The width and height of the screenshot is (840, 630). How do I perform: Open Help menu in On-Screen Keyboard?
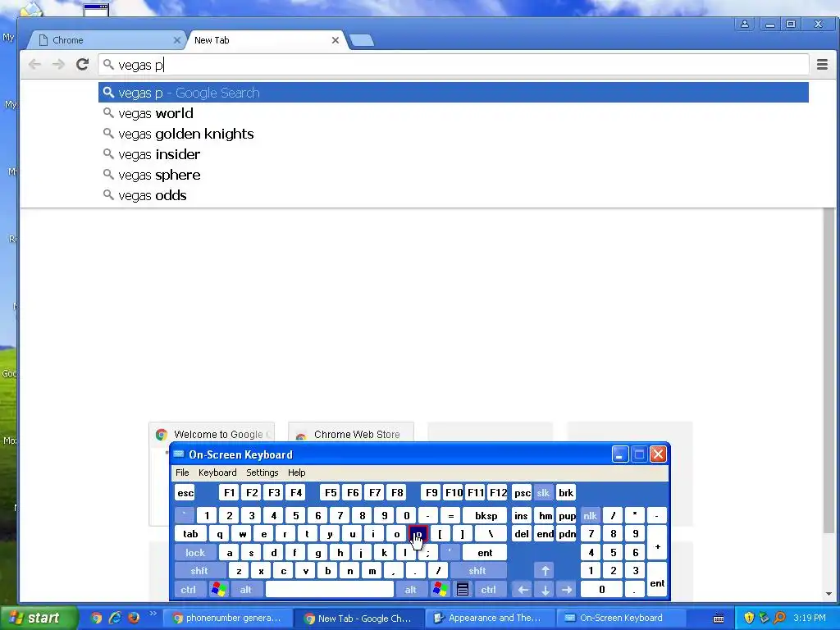point(296,472)
